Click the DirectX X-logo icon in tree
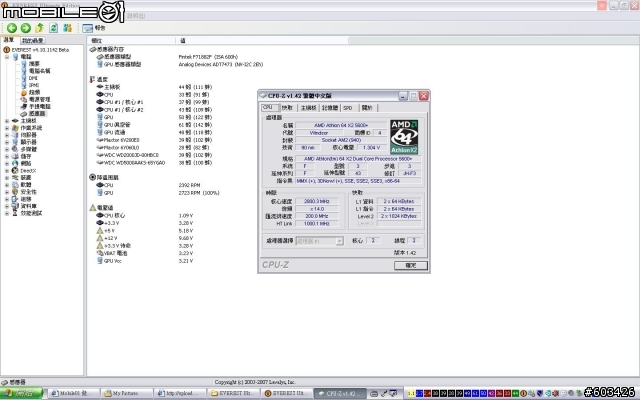This screenshot has height=400, width=640. click(15, 171)
